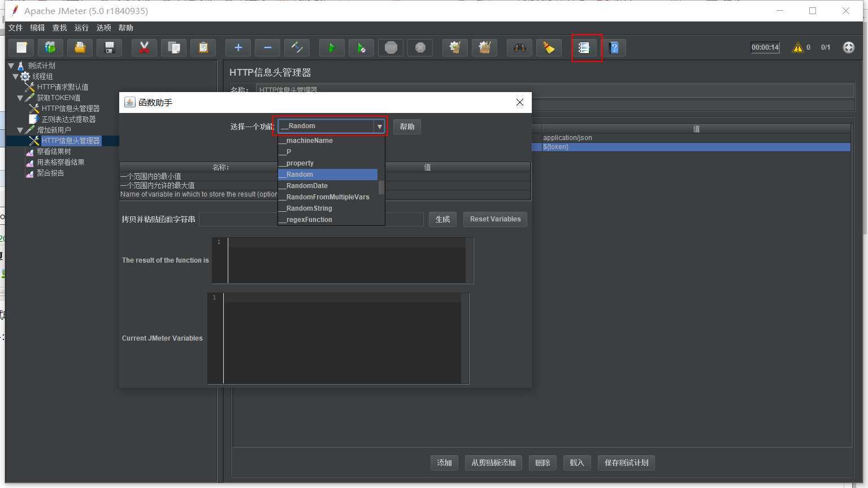Image resolution: width=868 pixels, height=488 pixels.
Task: Click the Clear broom icon
Action: (455, 47)
